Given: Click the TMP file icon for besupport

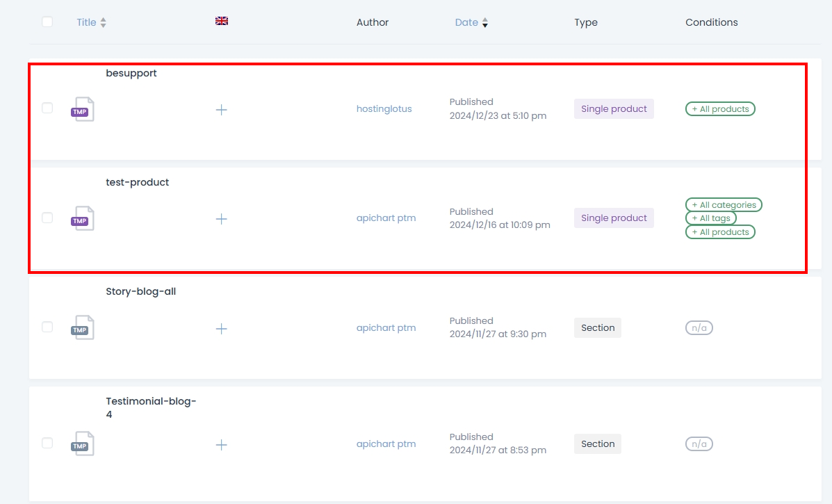Looking at the screenshot, I should pos(83,110).
